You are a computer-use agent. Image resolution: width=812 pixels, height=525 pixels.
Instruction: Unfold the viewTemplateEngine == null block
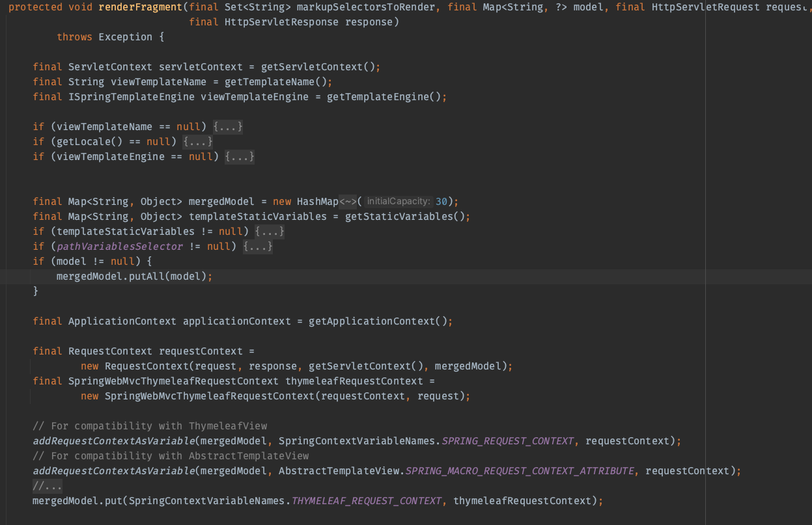tap(240, 157)
